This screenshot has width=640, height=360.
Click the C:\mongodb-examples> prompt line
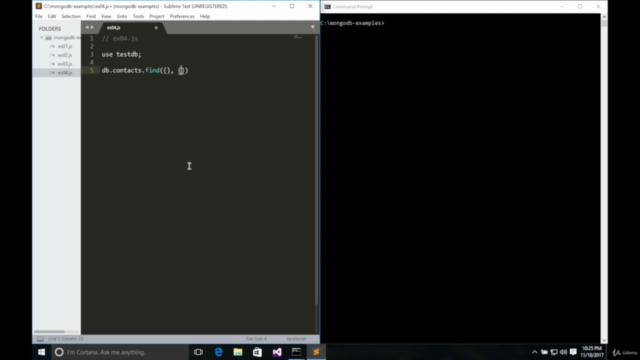[x=353, y=23]
